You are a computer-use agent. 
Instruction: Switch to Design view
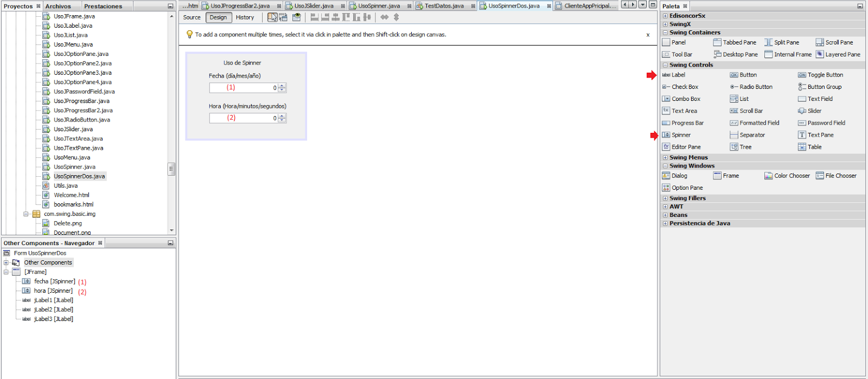pyautogui.click(x=219, y=17)
